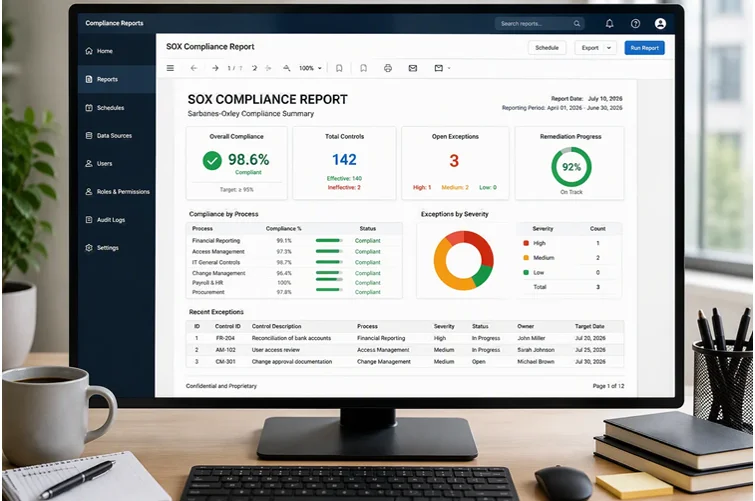The image size is (755, 501).
Task: Click the zoom tool icon beside 100%
Action: coord(286,68)
